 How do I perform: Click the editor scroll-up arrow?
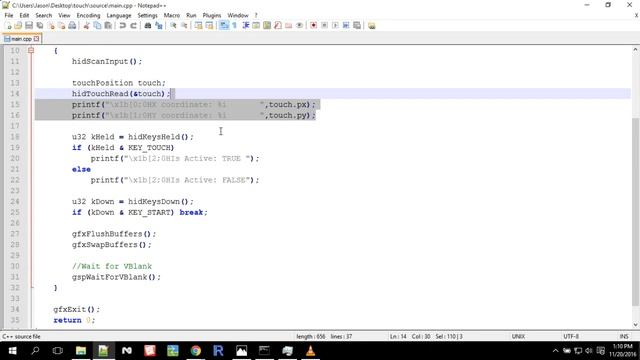[635, 50]
